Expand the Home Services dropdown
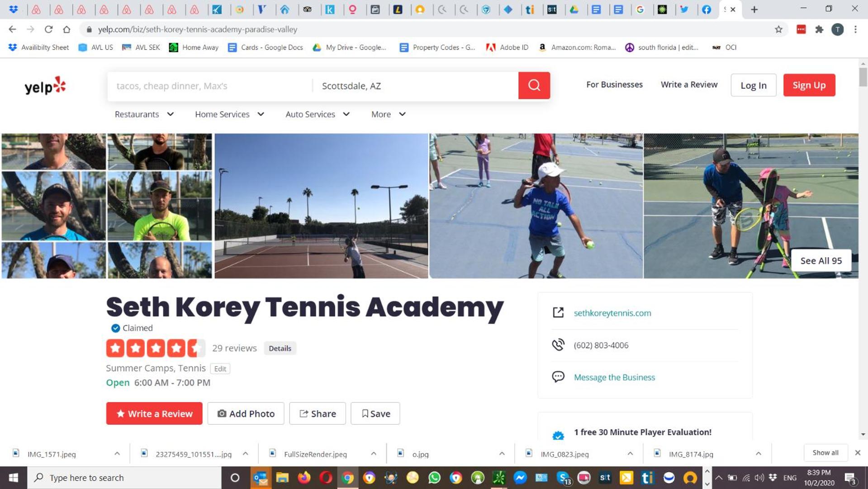This screenshot has width=868, height=489. tap(229, 114)
